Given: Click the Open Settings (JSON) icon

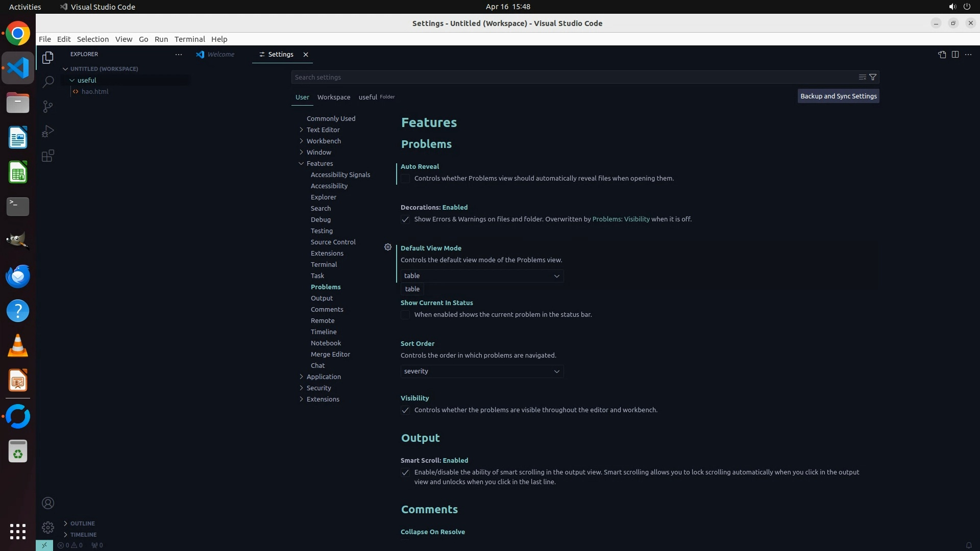Looking at the screenshot, I should 942,55.
